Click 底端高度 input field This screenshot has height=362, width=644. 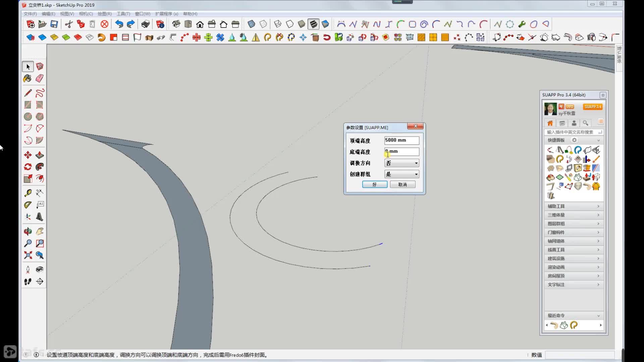pos(402,152)
